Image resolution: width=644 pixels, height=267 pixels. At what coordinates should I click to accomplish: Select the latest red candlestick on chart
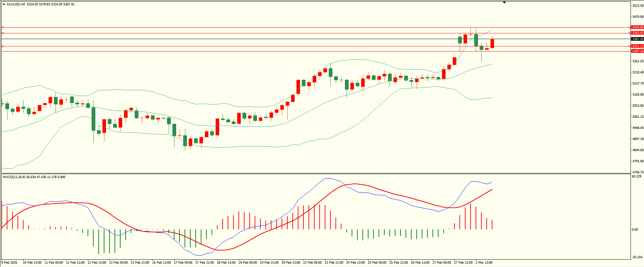(x=492, y=43)
